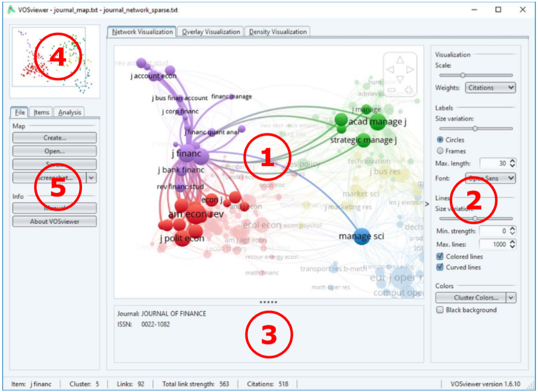Image resolution: width=538 pixels, height=392 pixels.
Task: Open the Screenshot dropdown arrow
Action: (x=91, y=177)
